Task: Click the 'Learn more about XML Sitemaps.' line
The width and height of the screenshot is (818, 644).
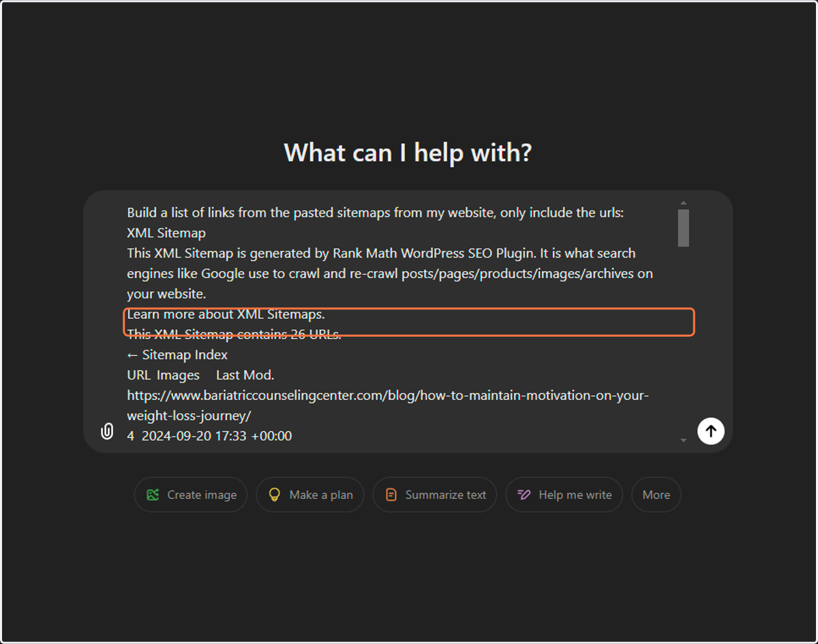Action: click(x=226, y=314)
